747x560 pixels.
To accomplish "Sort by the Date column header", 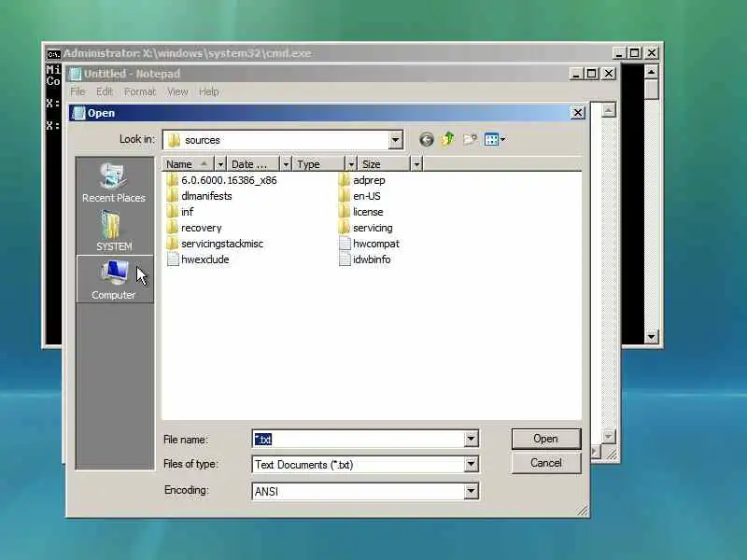I will pos(253,164).
